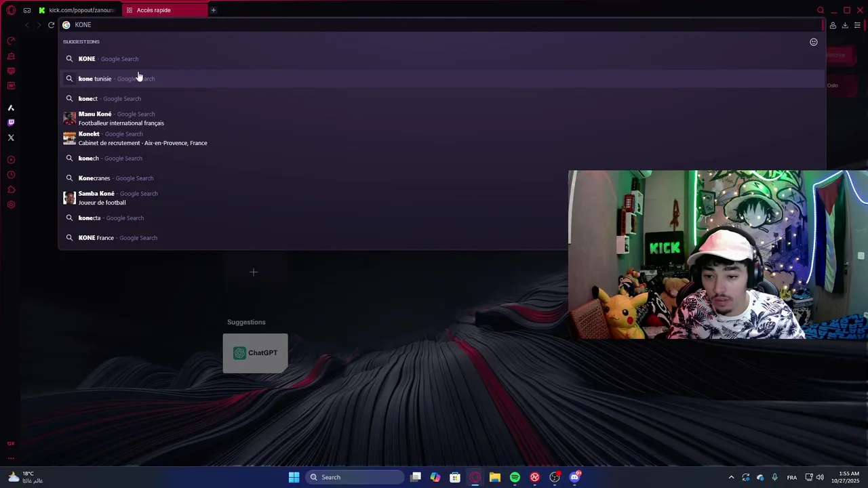Choose the 'konech' suggestion
Viewport: 868px width, 488px height.
(x=441, y=159)
